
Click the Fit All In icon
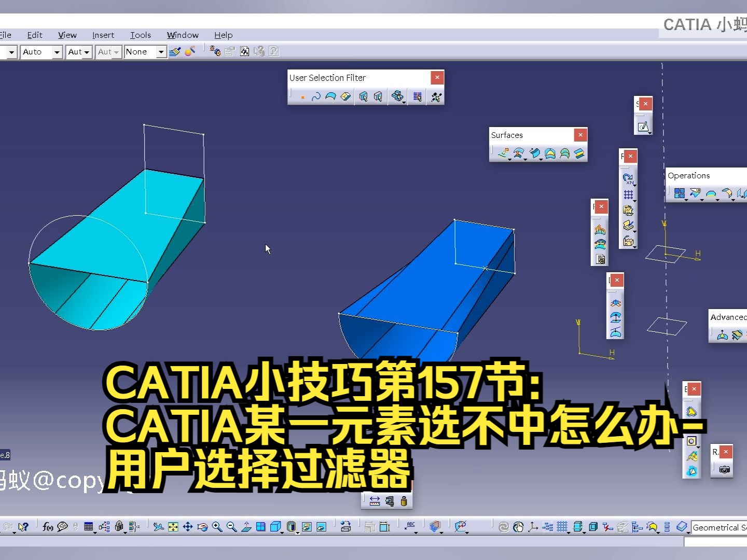tap(173, 527)
